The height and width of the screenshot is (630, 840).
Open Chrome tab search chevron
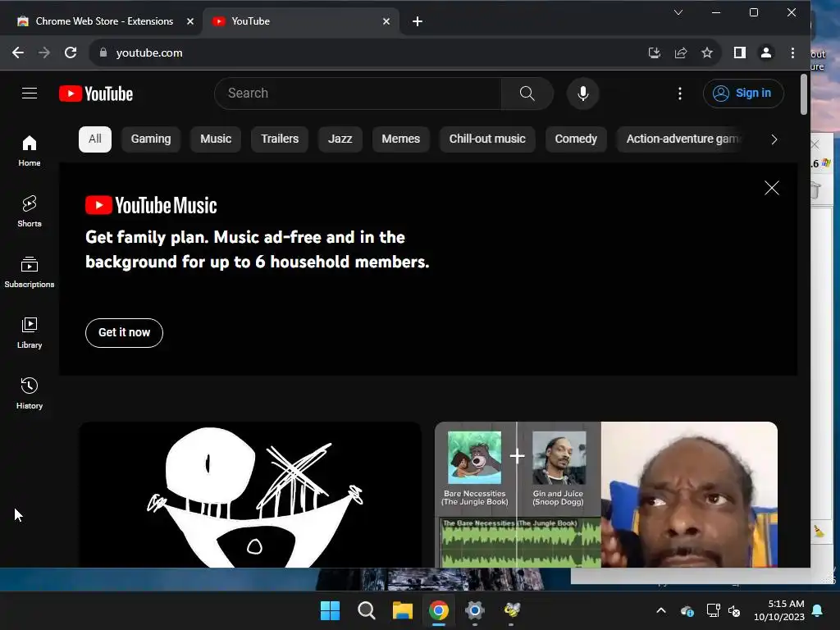[x=678, y=12]
